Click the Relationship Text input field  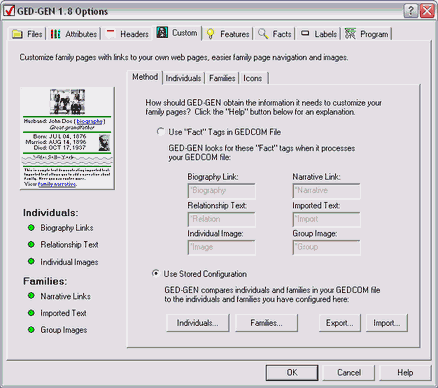pos(222,219)
